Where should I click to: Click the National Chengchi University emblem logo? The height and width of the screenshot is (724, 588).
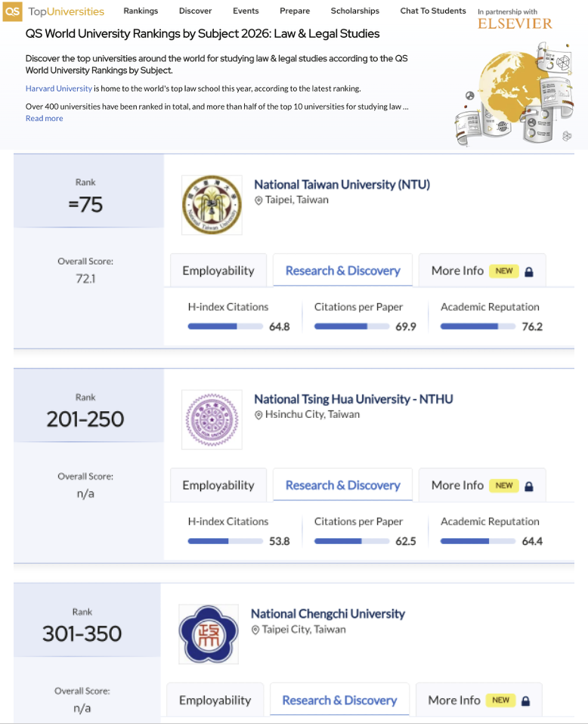pyautogui.click(x=209, y=634)
